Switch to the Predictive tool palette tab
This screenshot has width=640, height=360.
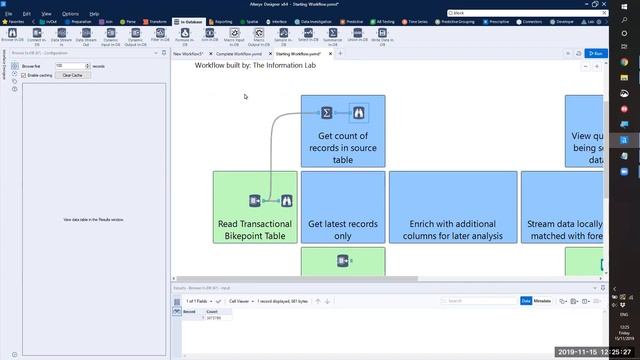tap(352, 22)
